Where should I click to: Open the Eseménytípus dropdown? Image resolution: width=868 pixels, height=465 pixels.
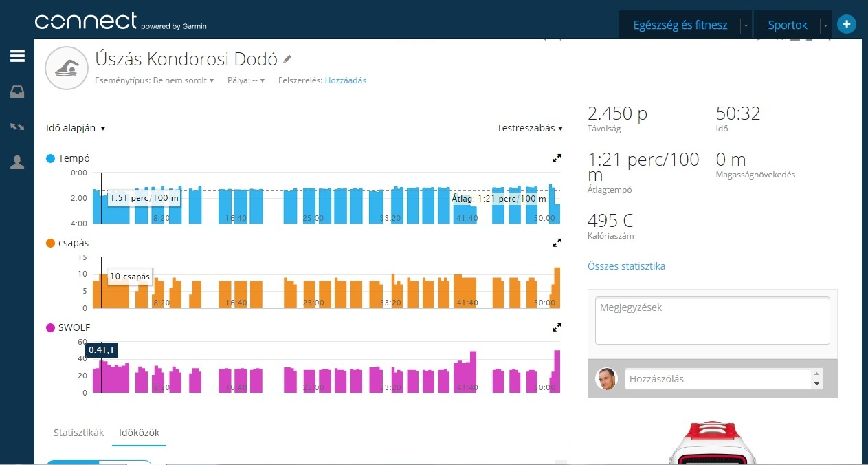coord(155,80)
